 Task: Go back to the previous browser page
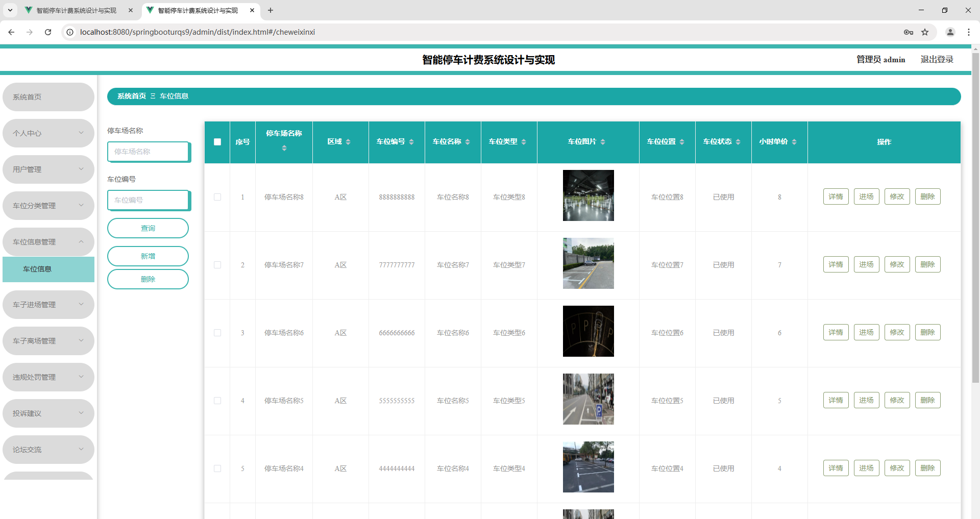(x=11, y=32)
